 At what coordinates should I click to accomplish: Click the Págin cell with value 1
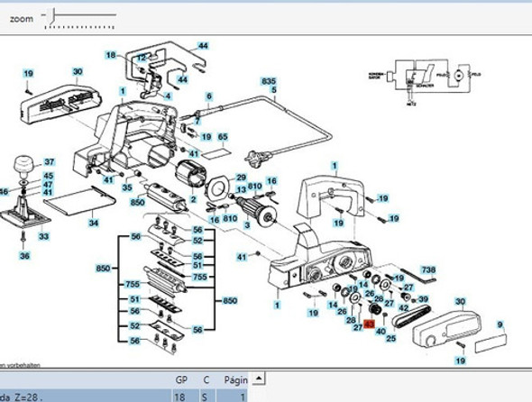(233, 397)
